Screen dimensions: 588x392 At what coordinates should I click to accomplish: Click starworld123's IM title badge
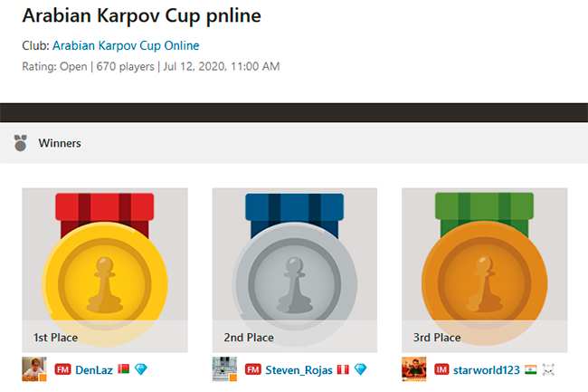(442, 369)
